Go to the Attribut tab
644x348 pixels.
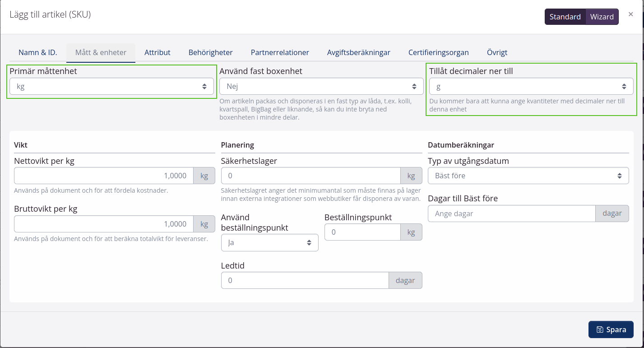pyautogui.click(x=158, y=52)
